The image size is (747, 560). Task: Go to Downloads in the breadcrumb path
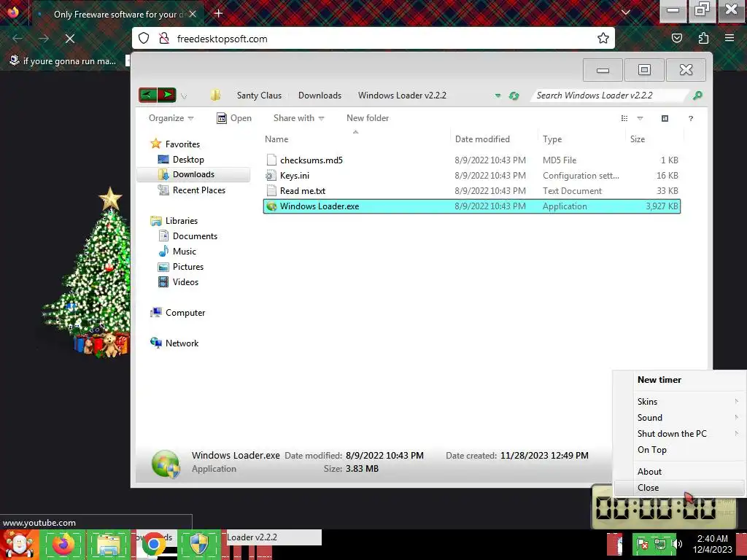click(x=320, y=96)
